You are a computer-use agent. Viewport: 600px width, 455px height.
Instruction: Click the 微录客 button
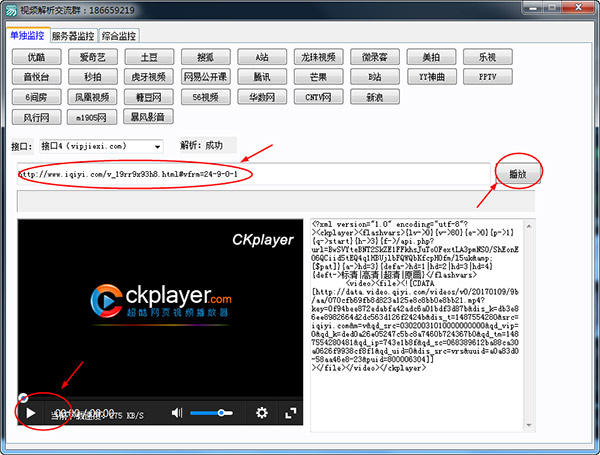[x=375, y=57]
